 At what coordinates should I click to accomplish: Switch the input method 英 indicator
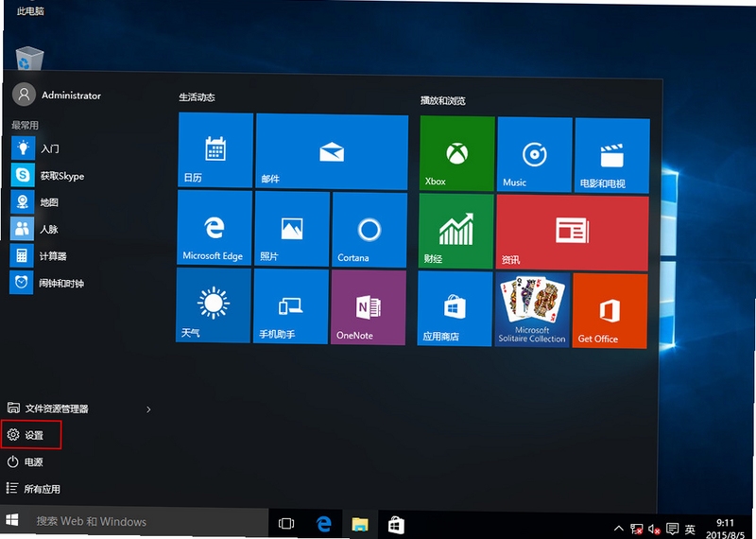point(691,530)
